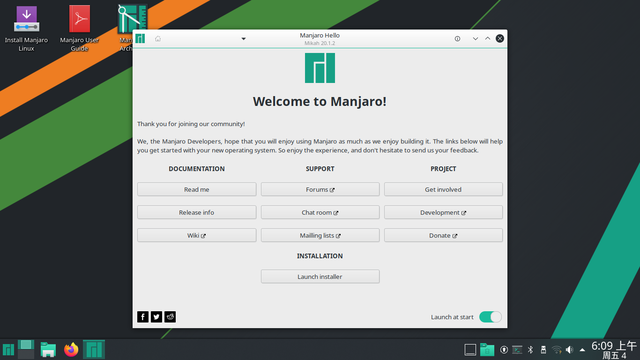The height and width of the screenshot is (360, 640).
Task: Click the About info icon in titlebar
Action: (x=457, y=39)
